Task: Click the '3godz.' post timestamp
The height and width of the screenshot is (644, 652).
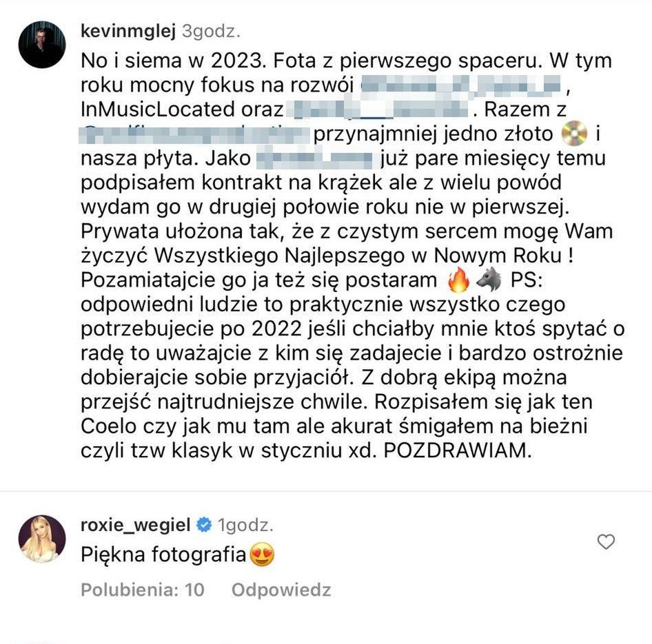Action: click(x=211, y=32)
